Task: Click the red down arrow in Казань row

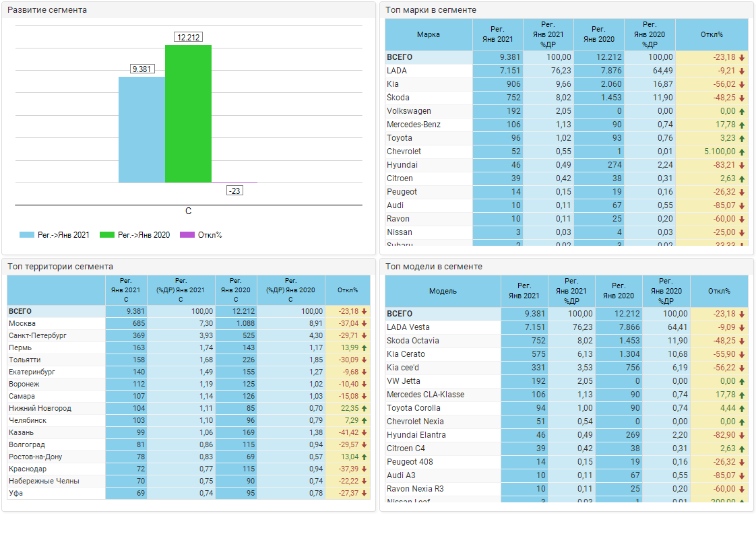Action: [365, 433]
